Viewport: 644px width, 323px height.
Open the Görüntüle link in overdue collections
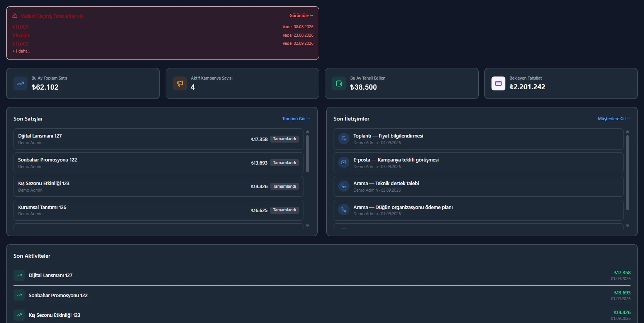pos(302,15)
